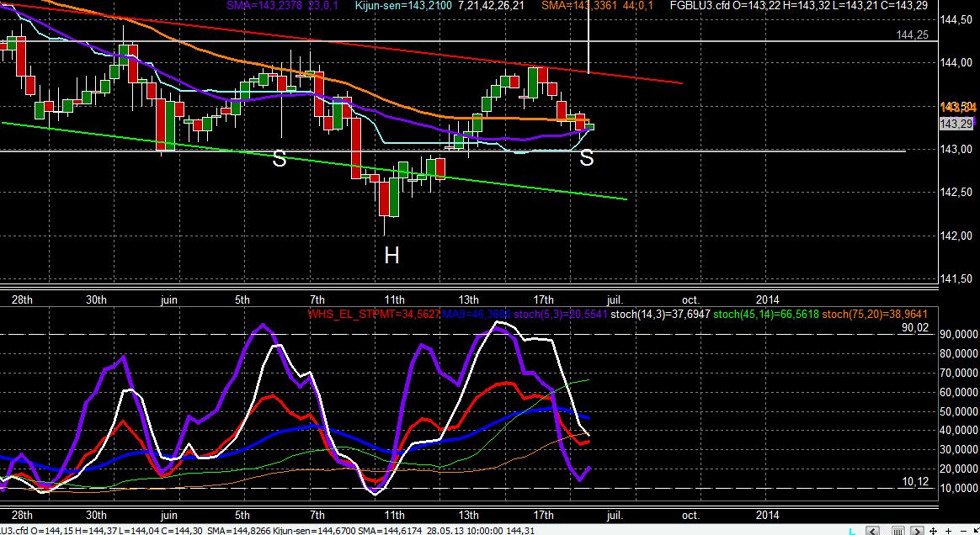The image size is (980, 535).
Task: Click '11th' on the price chart date axis
Action: tap(394, 299)
